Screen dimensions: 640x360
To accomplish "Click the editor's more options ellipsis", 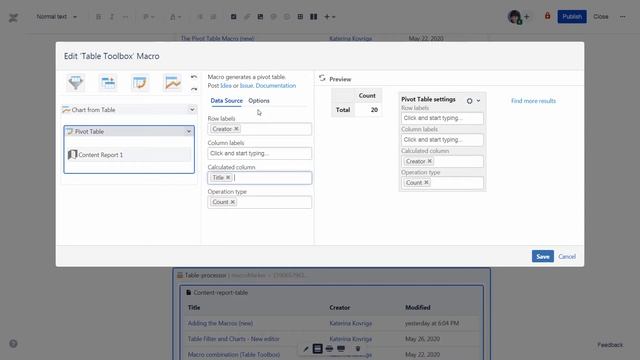I will 622,17.
